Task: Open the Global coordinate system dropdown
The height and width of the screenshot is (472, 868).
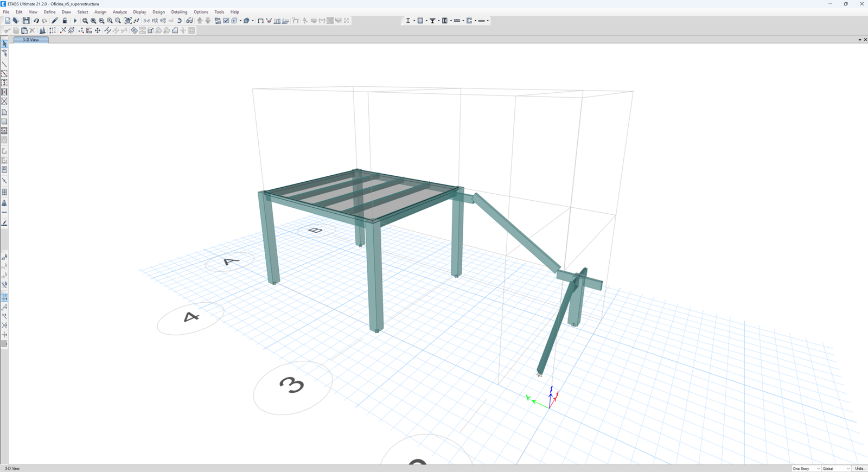Action: 836,469
